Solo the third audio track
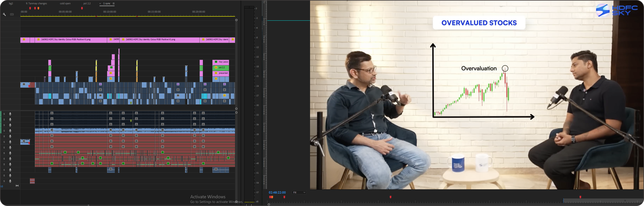 coord(4,125)
